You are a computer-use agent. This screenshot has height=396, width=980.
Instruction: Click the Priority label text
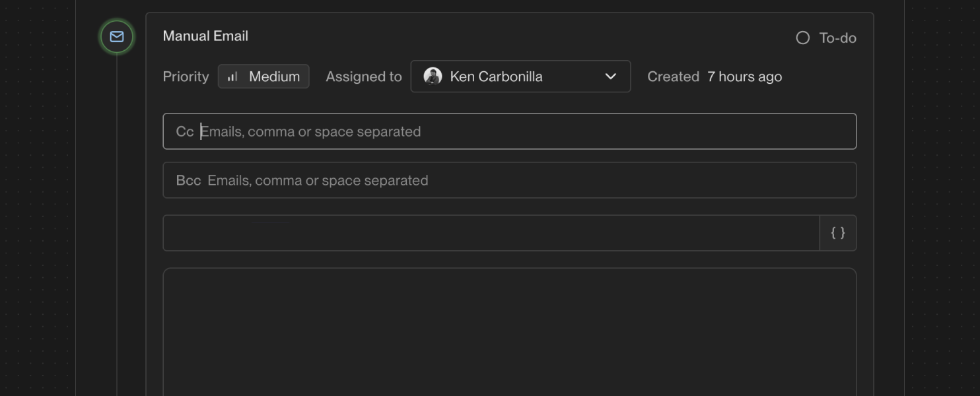click(186, 77)
